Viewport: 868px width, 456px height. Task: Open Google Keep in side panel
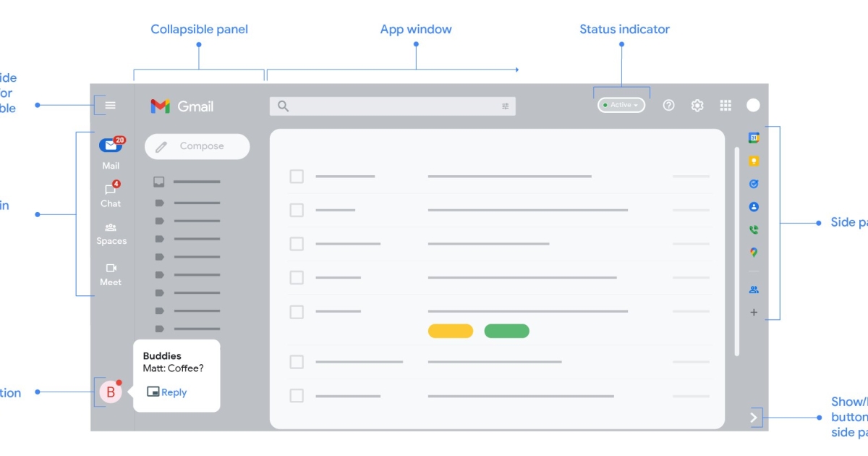point(754,161)
